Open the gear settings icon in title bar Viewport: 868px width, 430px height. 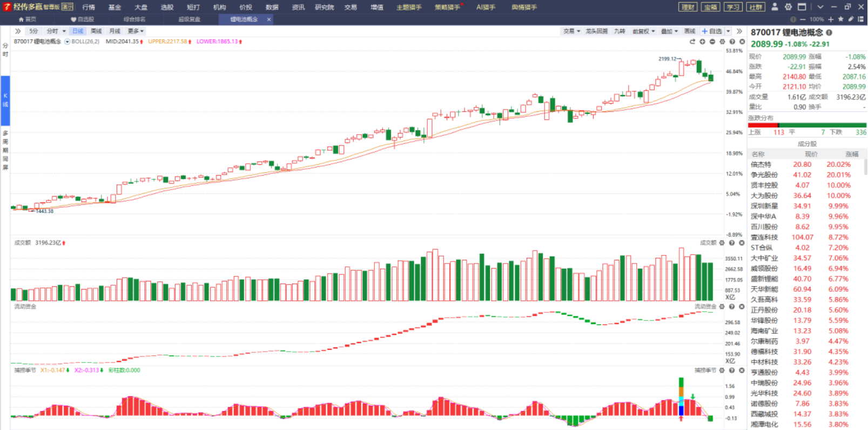click(788, 7)
